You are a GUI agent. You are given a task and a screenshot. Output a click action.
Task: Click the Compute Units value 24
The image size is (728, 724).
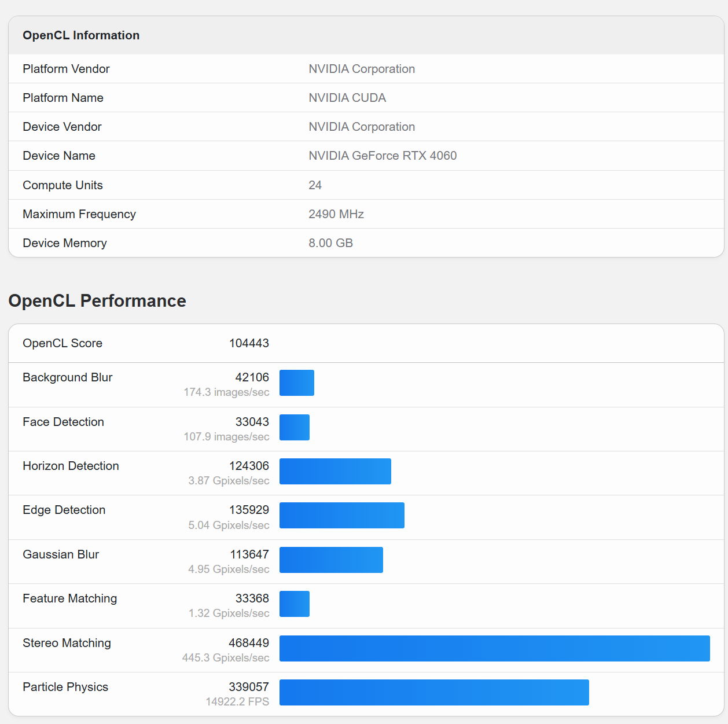pos(315,185)
